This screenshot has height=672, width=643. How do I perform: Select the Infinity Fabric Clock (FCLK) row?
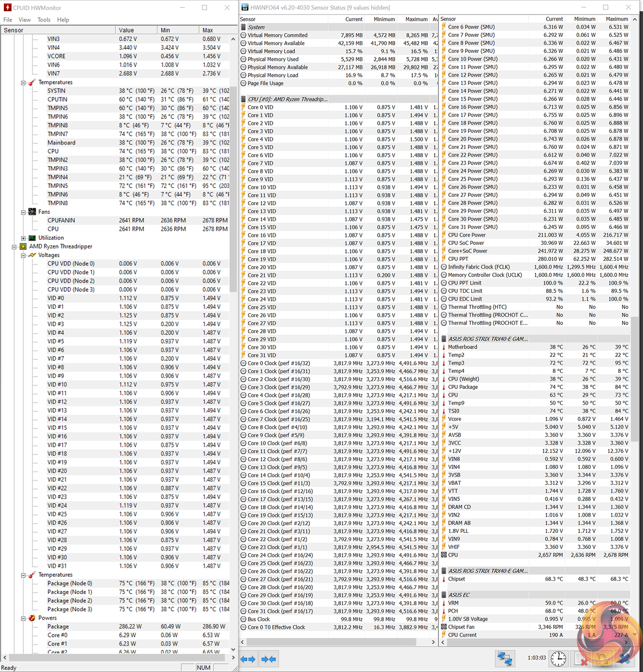[535, 267]
